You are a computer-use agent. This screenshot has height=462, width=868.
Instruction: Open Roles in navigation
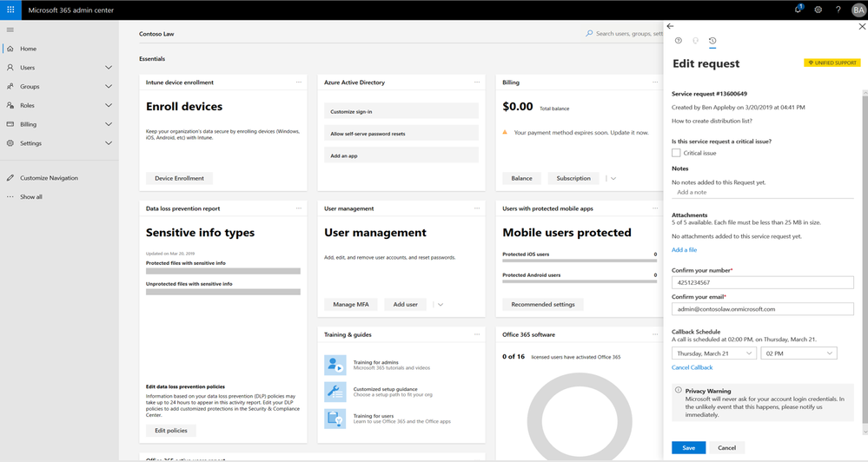tap(27, 105)
